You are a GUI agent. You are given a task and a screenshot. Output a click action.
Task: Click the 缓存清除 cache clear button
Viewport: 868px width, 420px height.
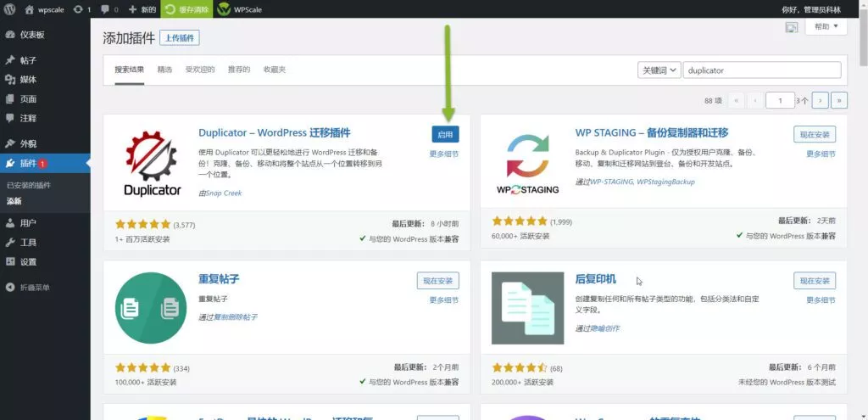click(186, 9)
